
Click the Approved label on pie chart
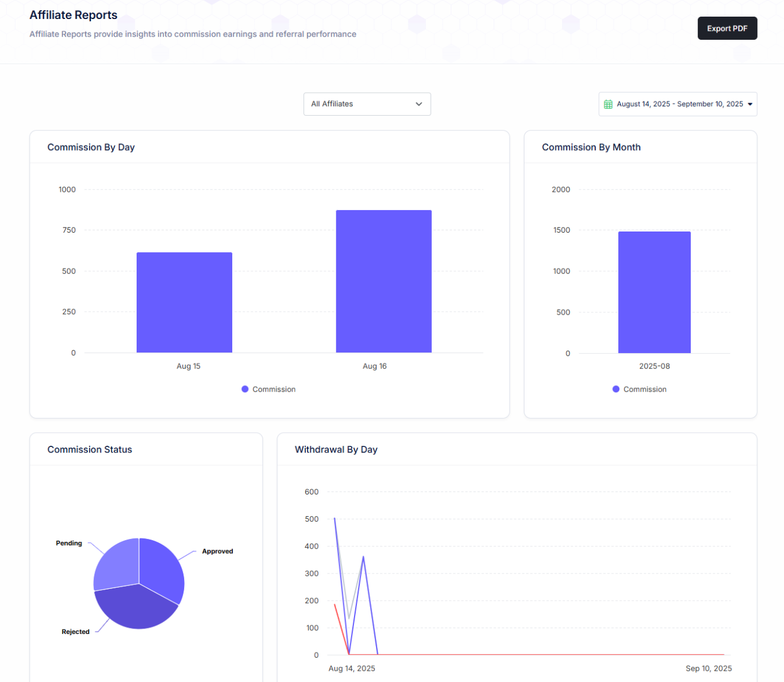click(217, 551)
